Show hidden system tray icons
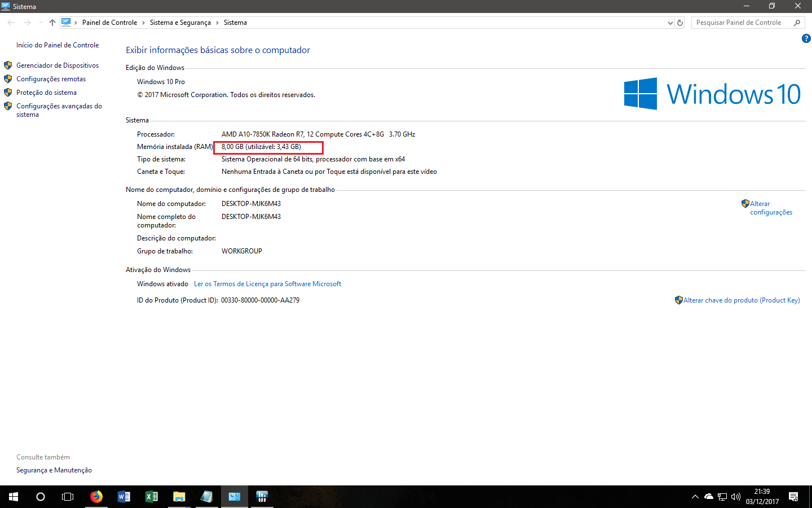 [x=695, y=497]
